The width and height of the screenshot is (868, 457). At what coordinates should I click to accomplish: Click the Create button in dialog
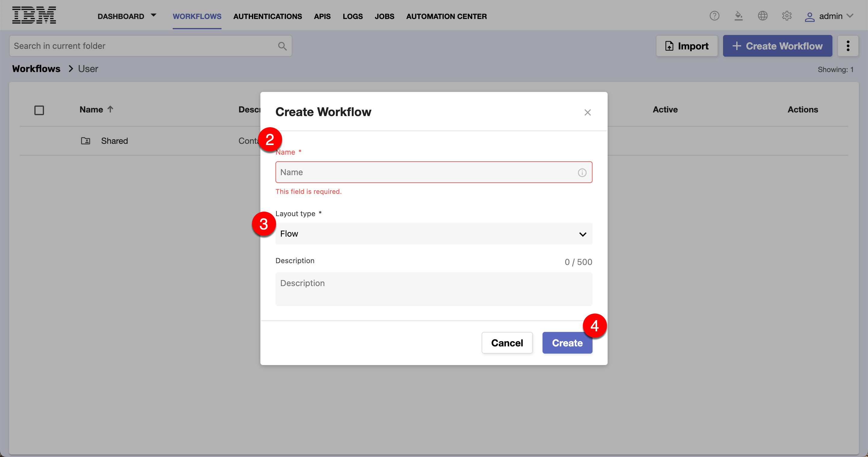[567, 343]
